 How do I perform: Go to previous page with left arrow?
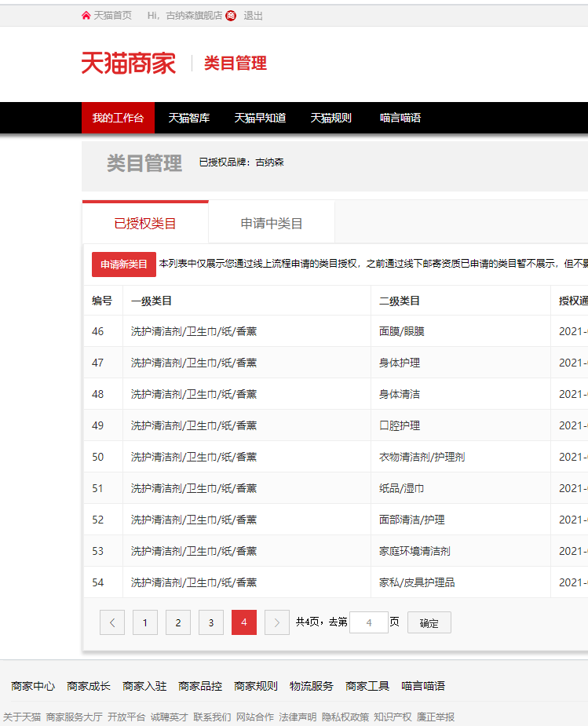[x=112, y=622]
